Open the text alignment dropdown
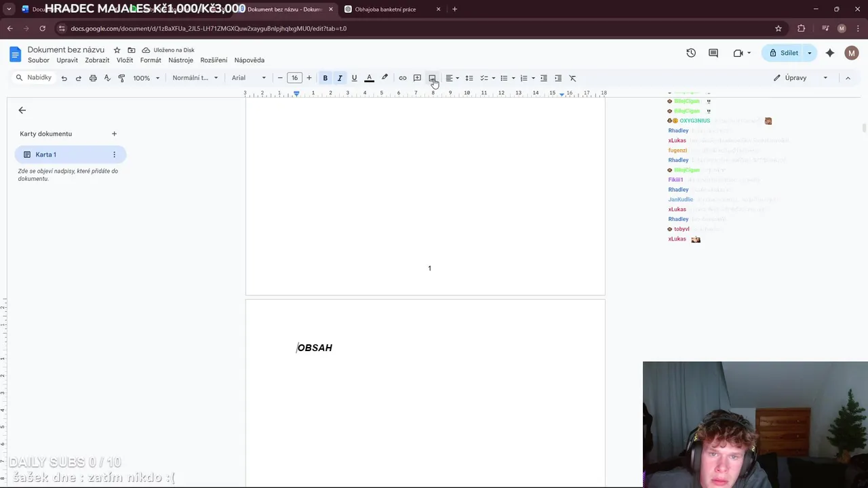This screenshot has height=488, width=868. point(452,78)
